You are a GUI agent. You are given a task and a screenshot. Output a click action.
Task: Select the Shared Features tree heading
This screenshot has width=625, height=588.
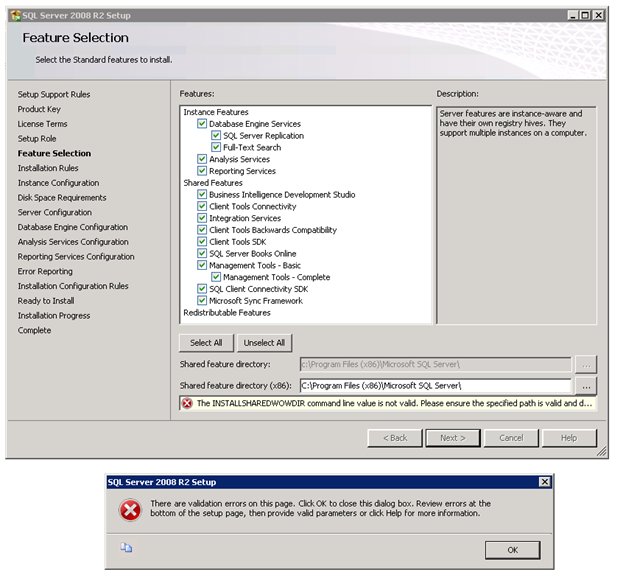click(213, 183)
